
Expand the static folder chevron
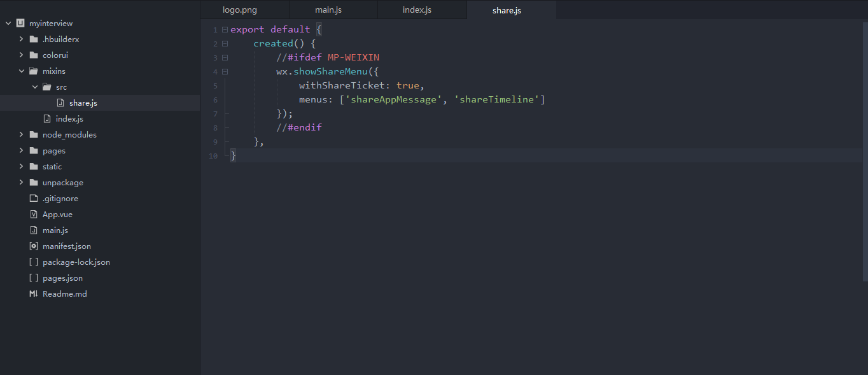[22, 166]
